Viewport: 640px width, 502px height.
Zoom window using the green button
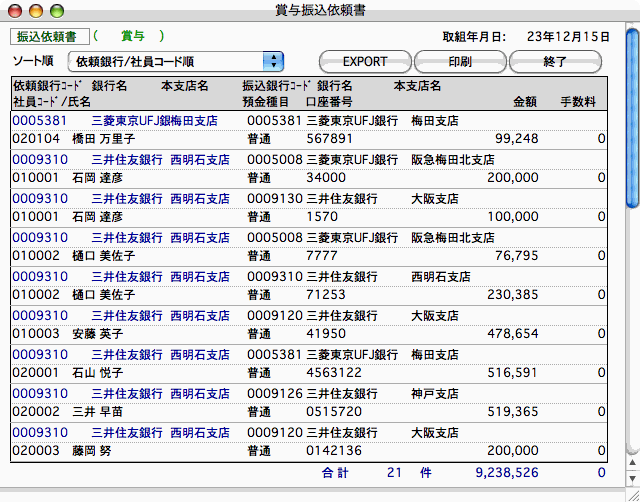(54, 10)
